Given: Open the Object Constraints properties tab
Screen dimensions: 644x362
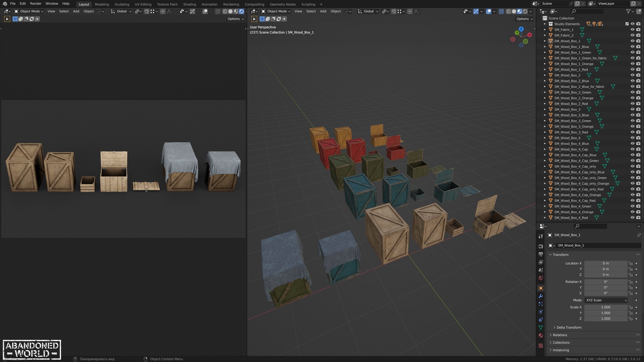Looking at the screenshot, I should [x=541, y=320].
